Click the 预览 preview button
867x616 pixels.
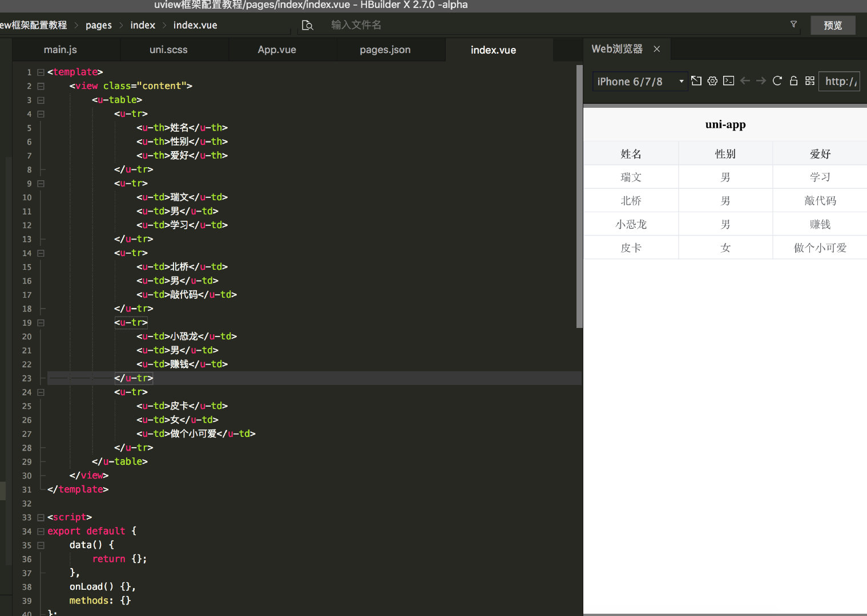832,25
